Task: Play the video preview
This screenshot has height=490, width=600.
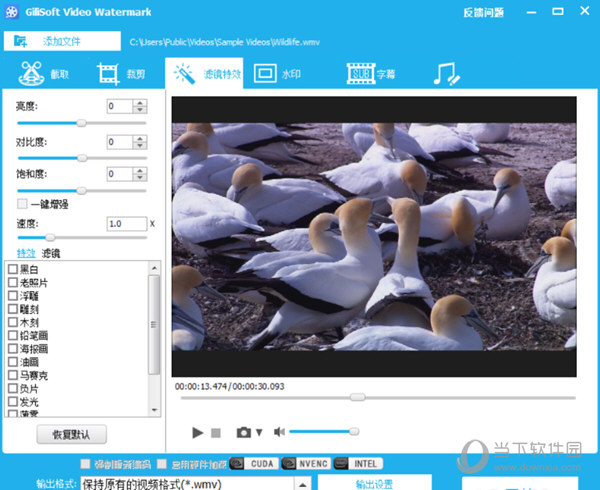Action: click(197, 433)
